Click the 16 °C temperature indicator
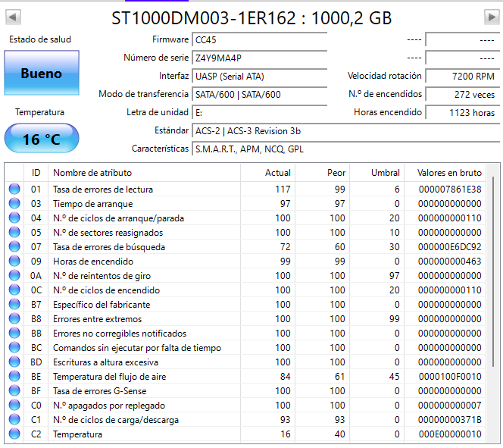The height and width of the screenshot is (448, 503). [42, 138]
